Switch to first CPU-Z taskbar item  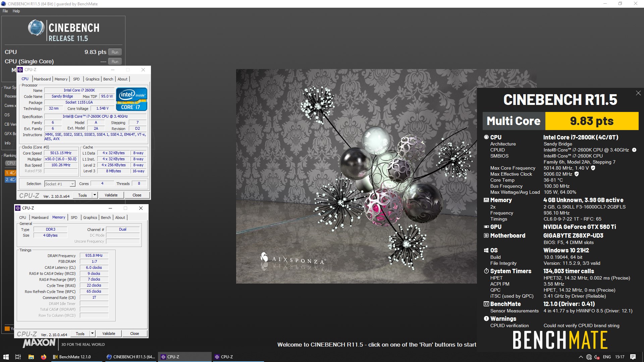pos(184,357)
